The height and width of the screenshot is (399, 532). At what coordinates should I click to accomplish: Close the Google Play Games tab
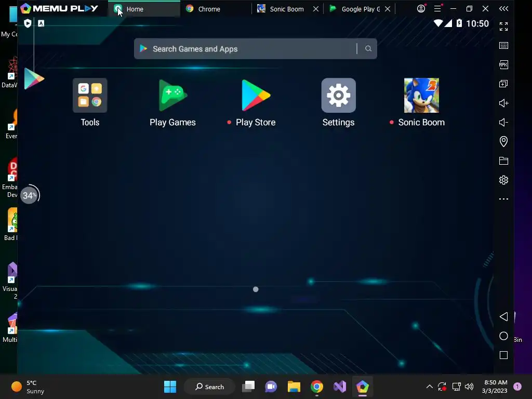tap(388, 9)
